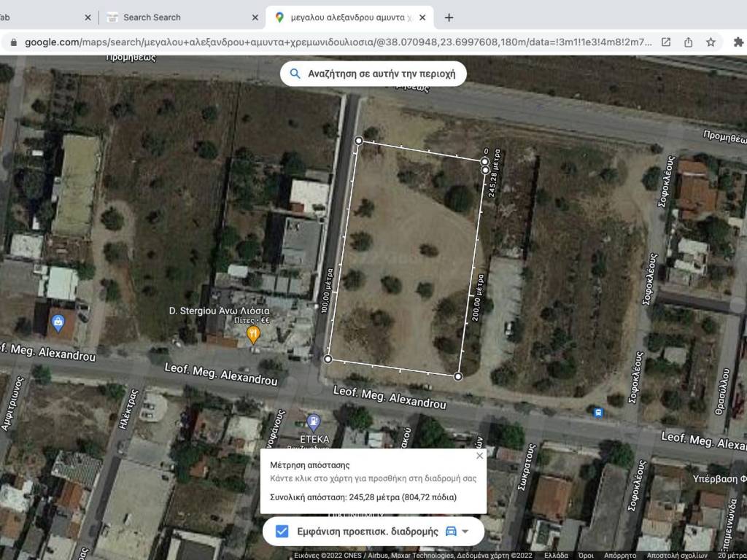Click Αναζήτηση σε αυτήν την περιοχή button
Image resolution: width=747 pixels, height=560 pixels.
point(373,74)
